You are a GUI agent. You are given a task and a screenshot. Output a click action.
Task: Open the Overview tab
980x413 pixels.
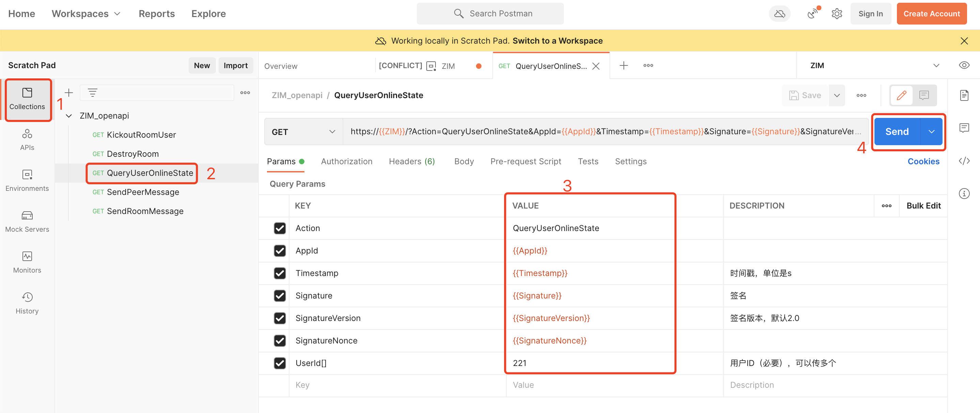[281, 66]
